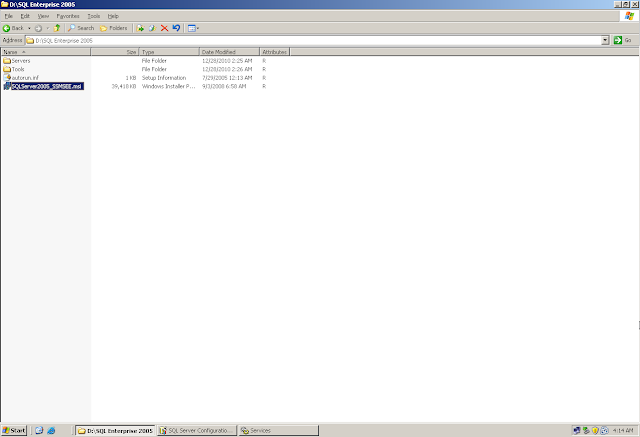The image size is (640, 437).
Task: Click the Windows Installer P... type cell
Action: click(168, 86)
